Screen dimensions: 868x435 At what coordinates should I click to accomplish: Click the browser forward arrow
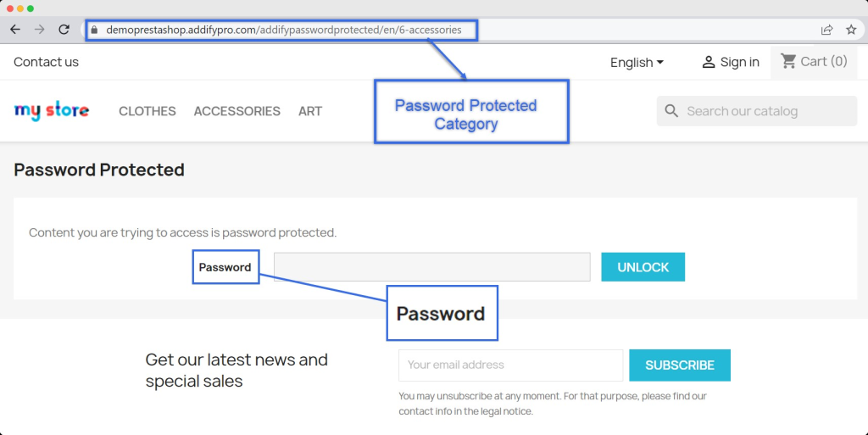39,30
